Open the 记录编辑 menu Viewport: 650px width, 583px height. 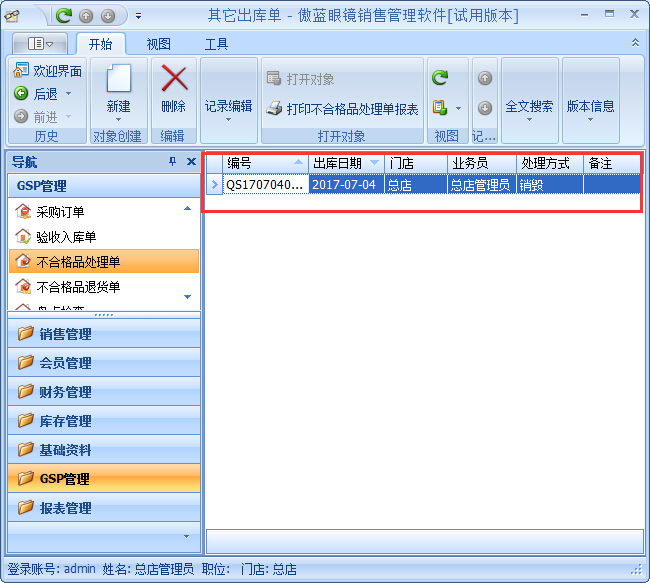[x=228, y=110]
